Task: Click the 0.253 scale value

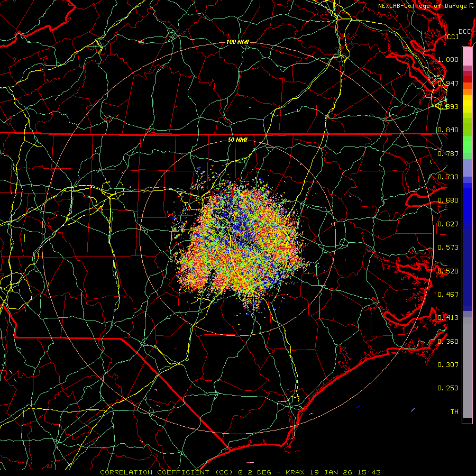Action: [448, 388]
